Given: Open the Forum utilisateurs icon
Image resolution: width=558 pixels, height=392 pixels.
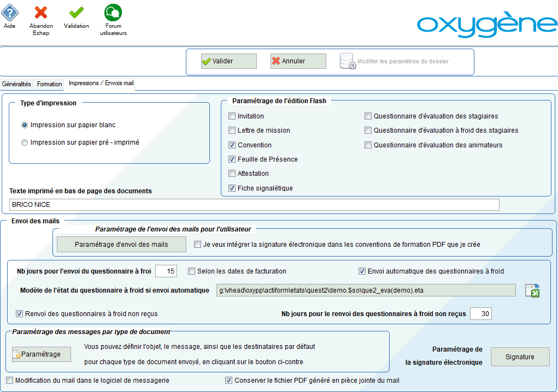Looking at the screenshot, I should 113,13.
